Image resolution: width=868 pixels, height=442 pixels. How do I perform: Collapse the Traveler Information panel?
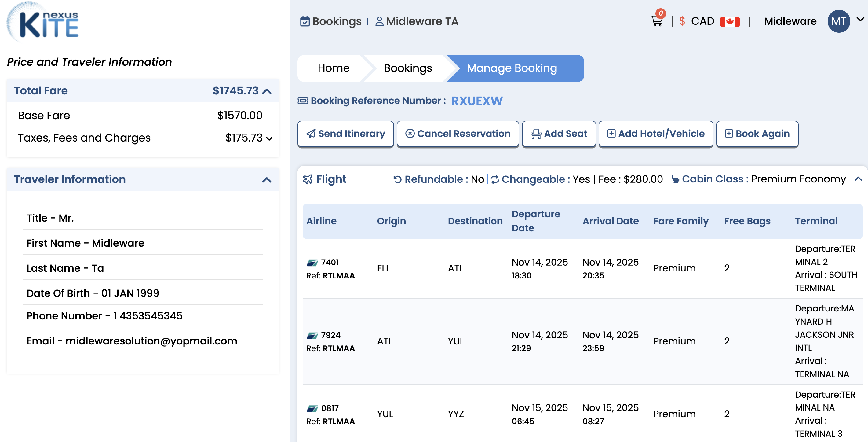pos(267,180)
